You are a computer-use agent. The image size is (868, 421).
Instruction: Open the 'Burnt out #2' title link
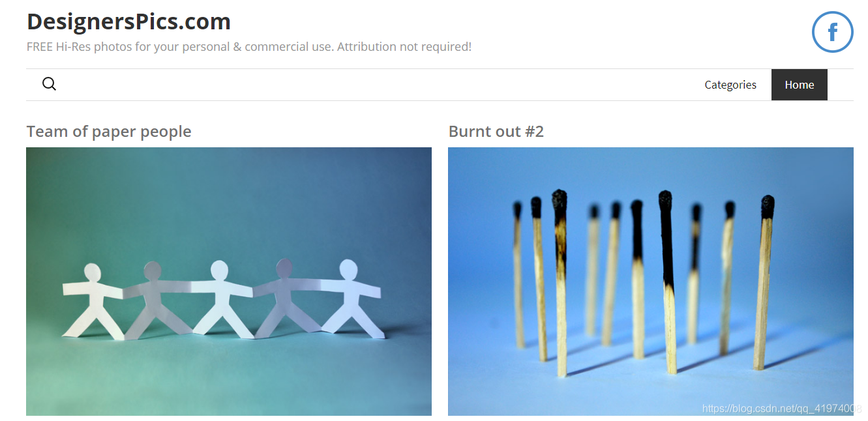pyautogui.click(x=496, y=132)
